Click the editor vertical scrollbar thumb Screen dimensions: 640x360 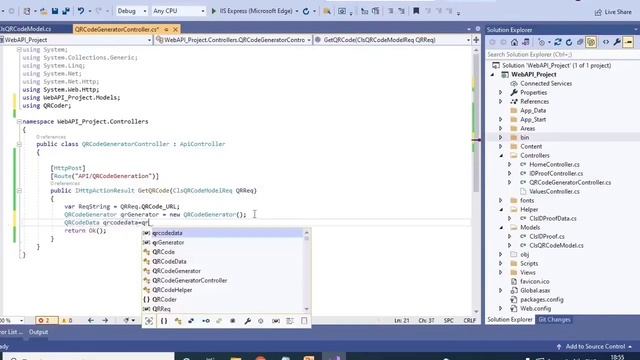(x=476, y=122)
